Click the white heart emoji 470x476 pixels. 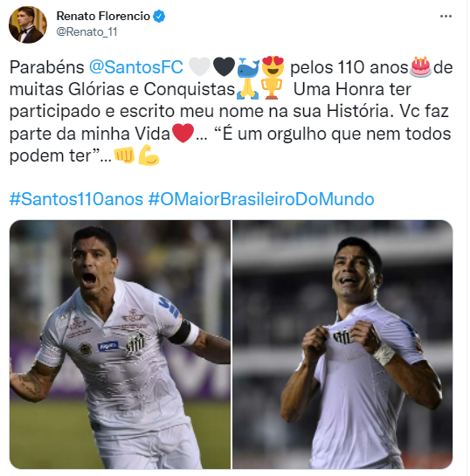(x=199, y=66)
